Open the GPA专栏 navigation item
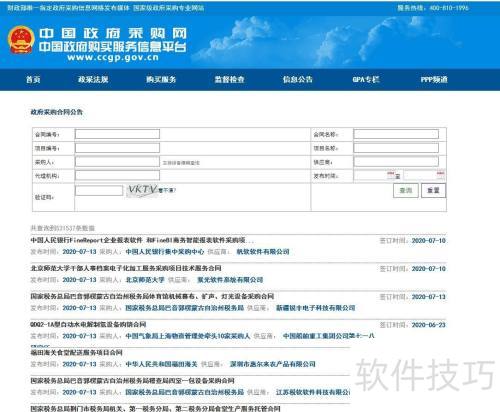Screen dimensions: 500x412 pos(366,79)
